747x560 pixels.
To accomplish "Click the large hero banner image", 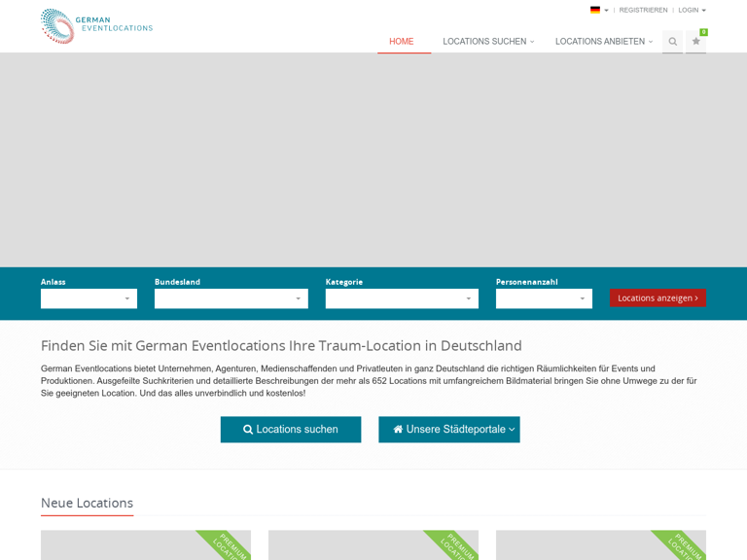I will click(x=373, y=160).
